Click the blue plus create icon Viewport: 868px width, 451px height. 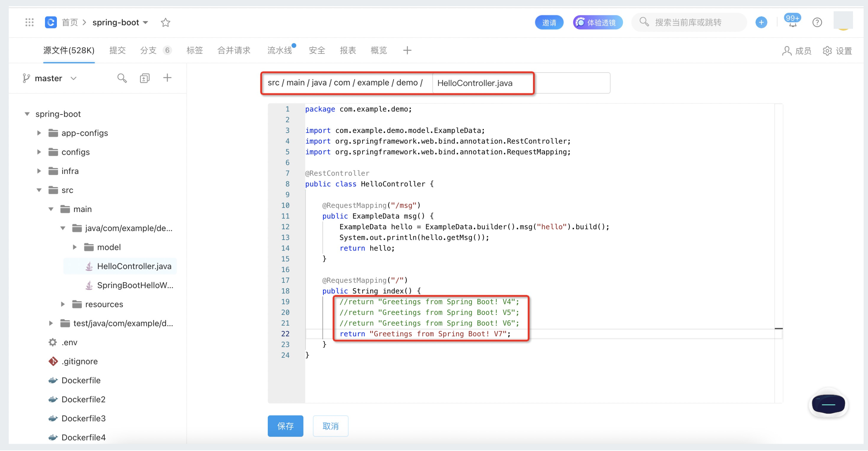pyautogui.click(x=761, y=22)
